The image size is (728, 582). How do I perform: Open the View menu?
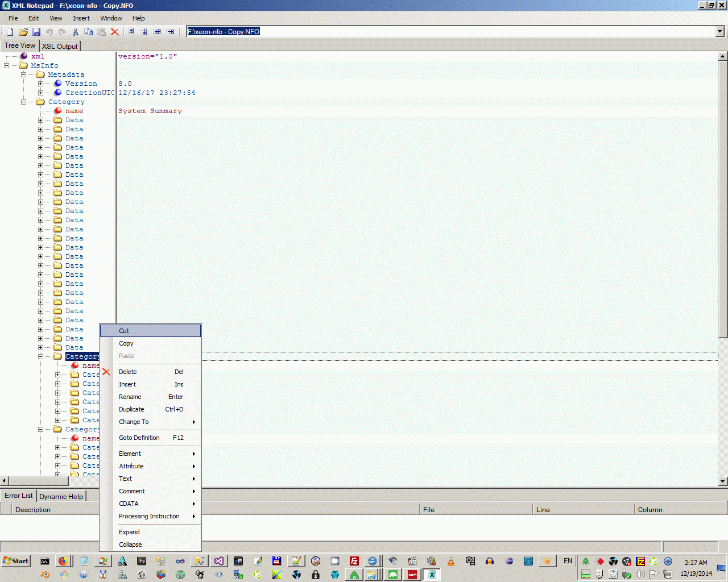56,18
